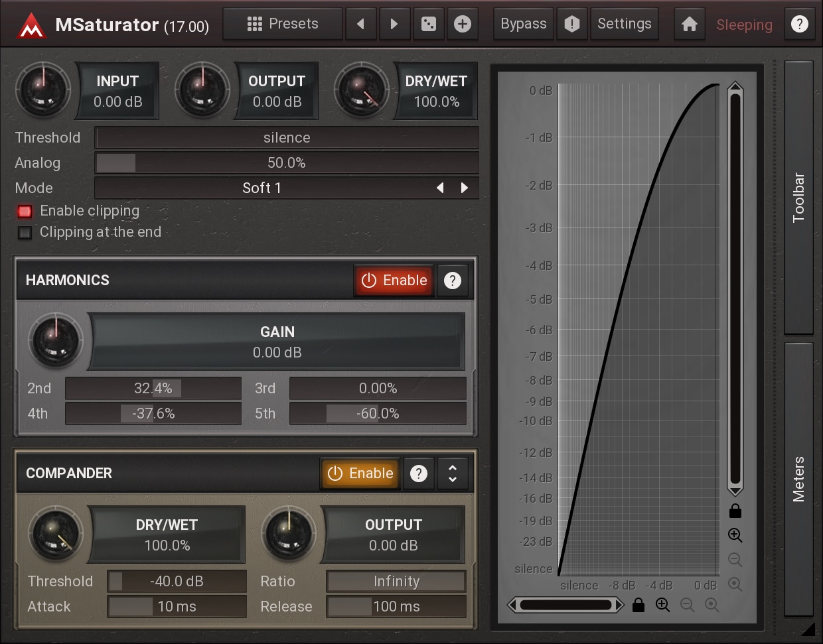Click the add preset plus icon

[x=463, y=25]
